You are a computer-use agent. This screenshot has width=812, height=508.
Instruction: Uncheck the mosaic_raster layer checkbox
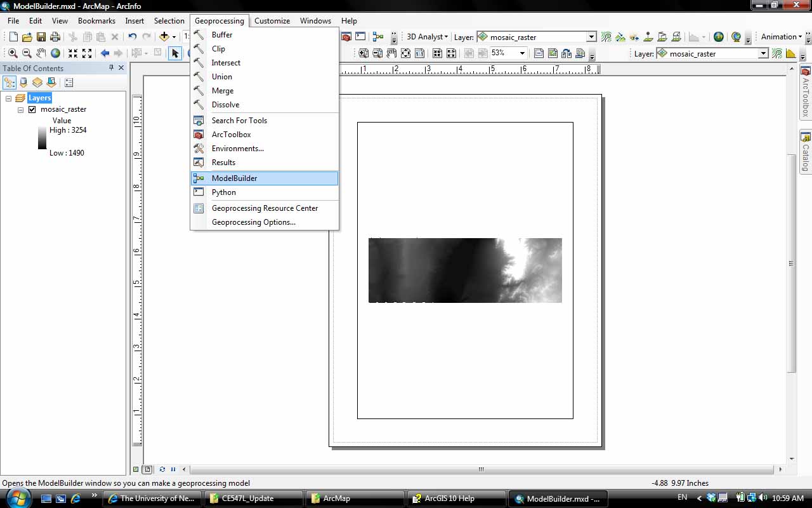tap(32, 109)
